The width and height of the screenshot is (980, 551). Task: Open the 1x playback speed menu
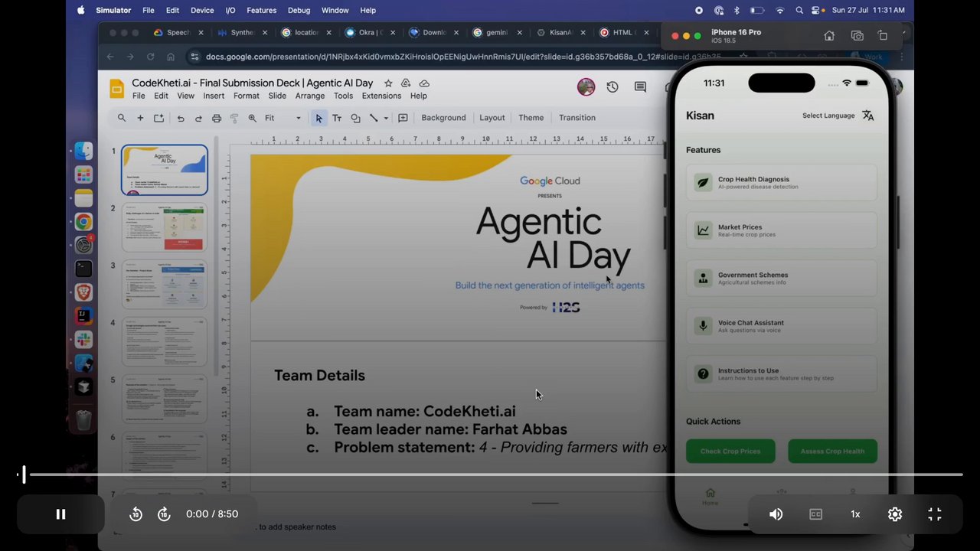tap(855, 514)
